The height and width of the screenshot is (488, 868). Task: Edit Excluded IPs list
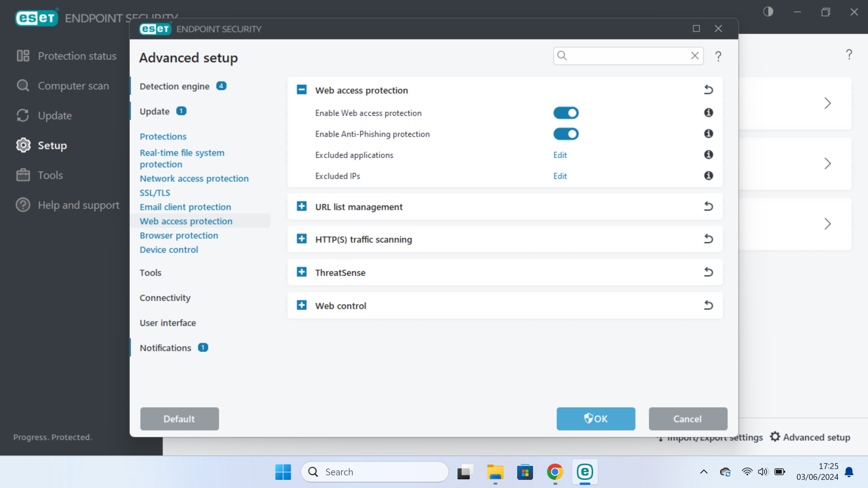[560, 176]
